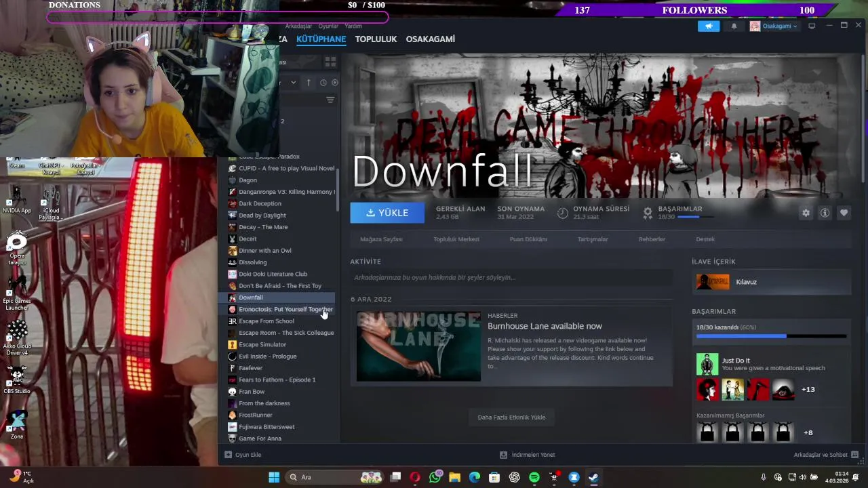Open the Windows Start menu
Viewport: 868px width, 488px height.
pyautogui.click(x=274, y=477)
